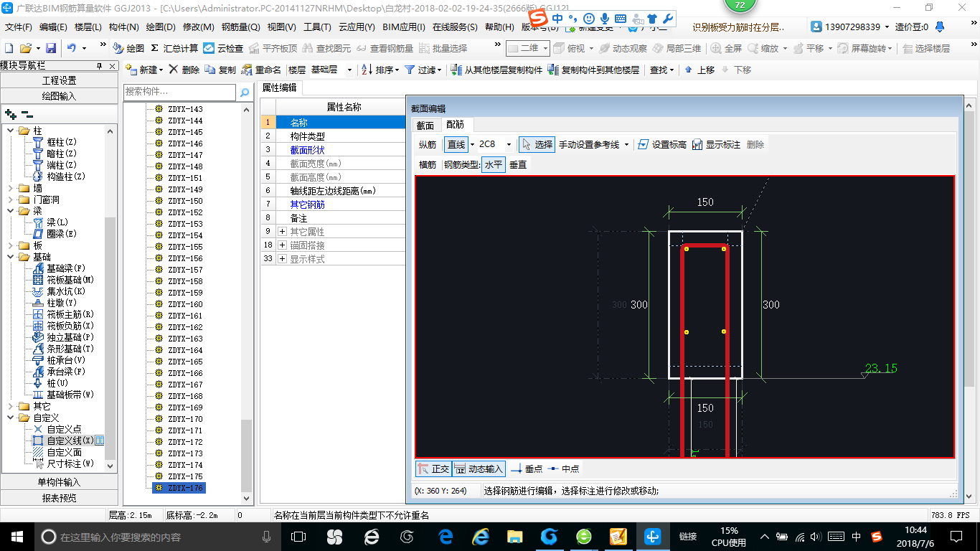This screenshot has height=551, width=980.
Task: Activate the 选择 arrow tool
Action: pyautogui.click(x=537, y=144)
